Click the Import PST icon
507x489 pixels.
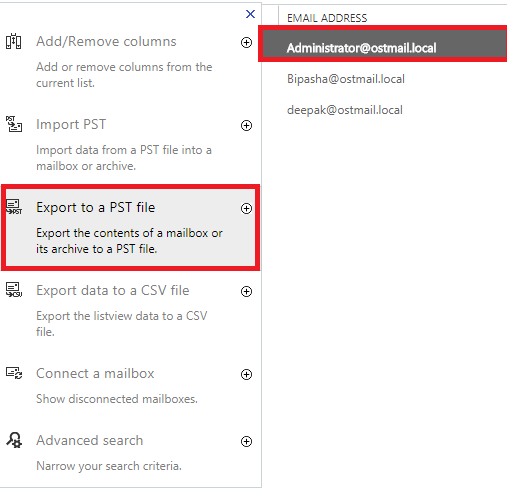pos(14,124)
